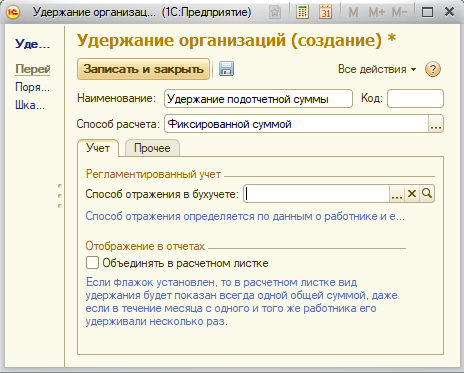Enable Объединять в расчетном листке checkbox

[x=92, y=263]
